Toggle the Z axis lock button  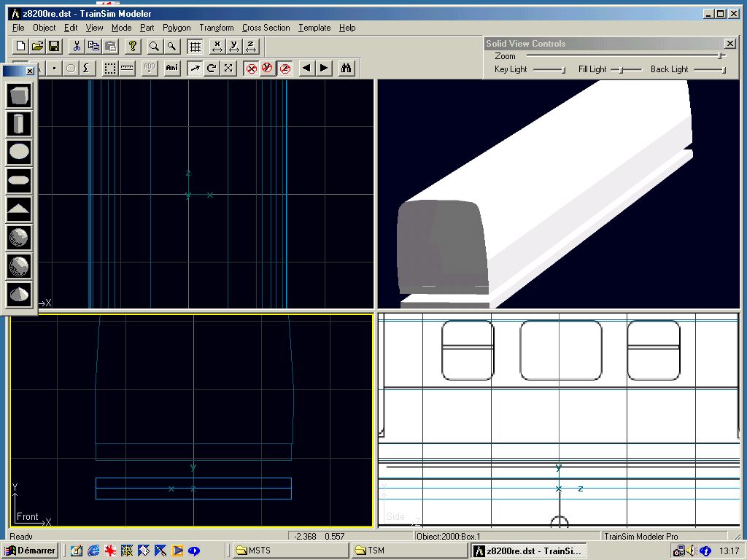pos(285,68)
